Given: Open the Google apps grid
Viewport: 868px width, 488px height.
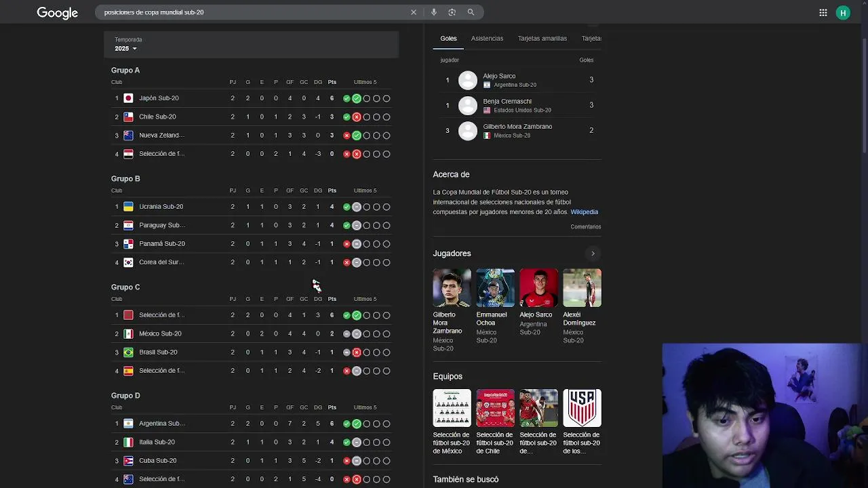Looking at the screenshot, I should 823,12.
